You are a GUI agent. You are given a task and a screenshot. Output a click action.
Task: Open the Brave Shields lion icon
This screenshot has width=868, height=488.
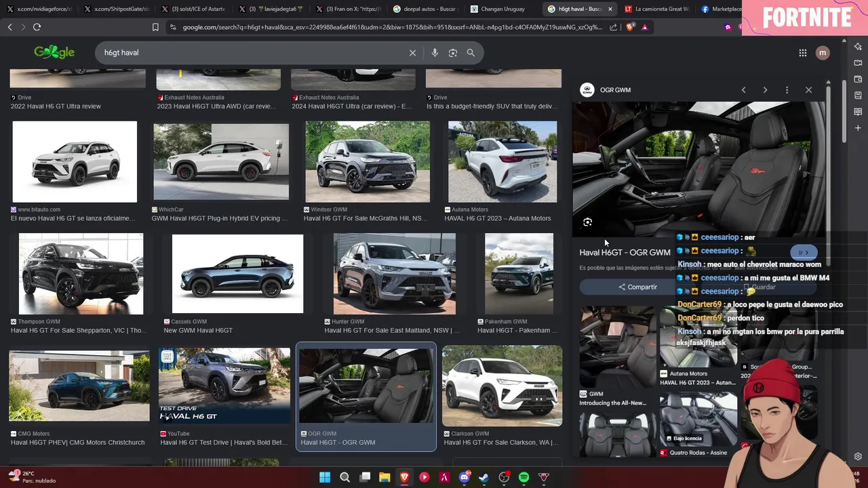coord(630,27)
